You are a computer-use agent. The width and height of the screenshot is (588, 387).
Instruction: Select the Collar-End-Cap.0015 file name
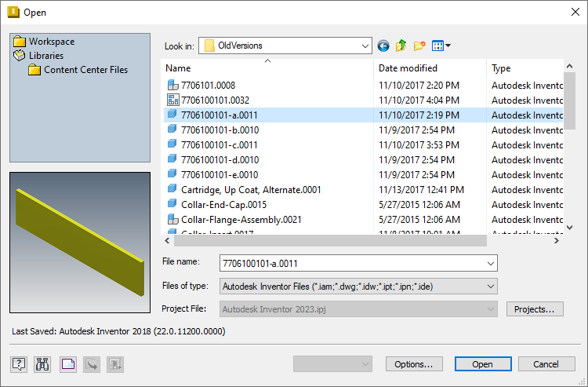(224, 205)
